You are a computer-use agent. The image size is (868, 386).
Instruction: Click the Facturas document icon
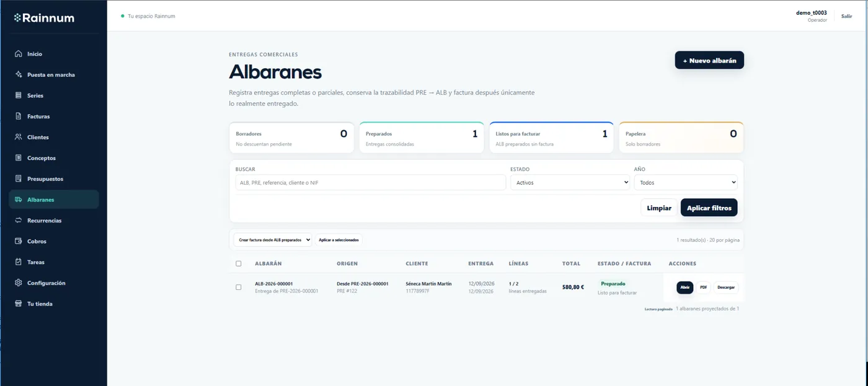point(19,116)
